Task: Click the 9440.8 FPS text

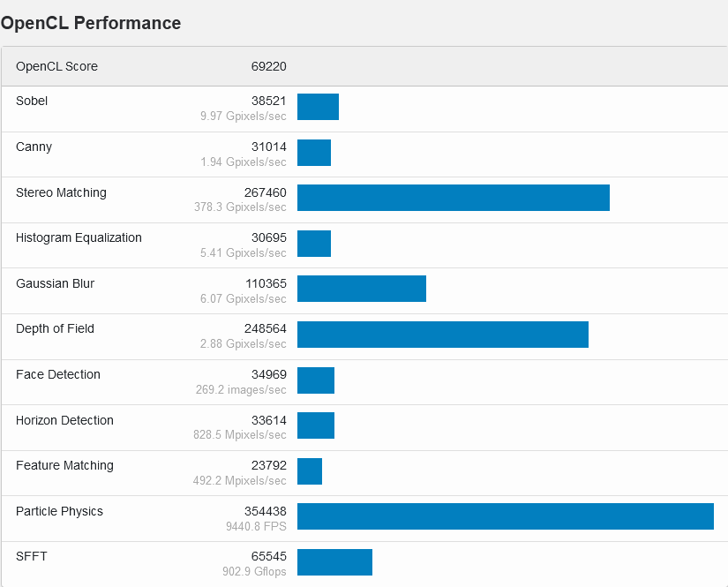Action: (x=257, y=526)
